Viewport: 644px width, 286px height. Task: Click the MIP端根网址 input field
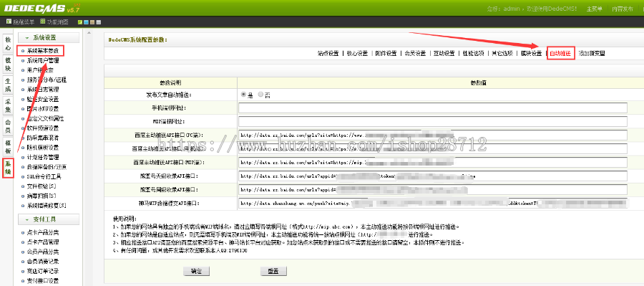[x=433, y=122]
